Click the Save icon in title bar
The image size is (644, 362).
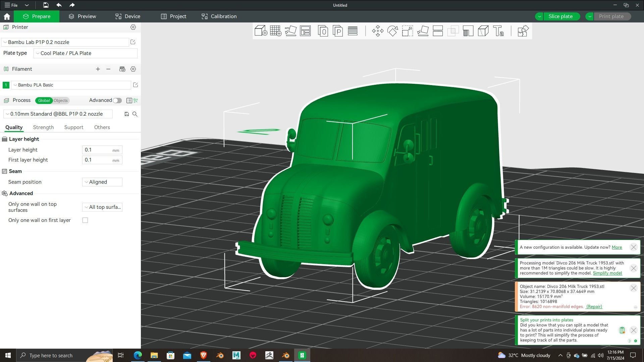[46, 5]
